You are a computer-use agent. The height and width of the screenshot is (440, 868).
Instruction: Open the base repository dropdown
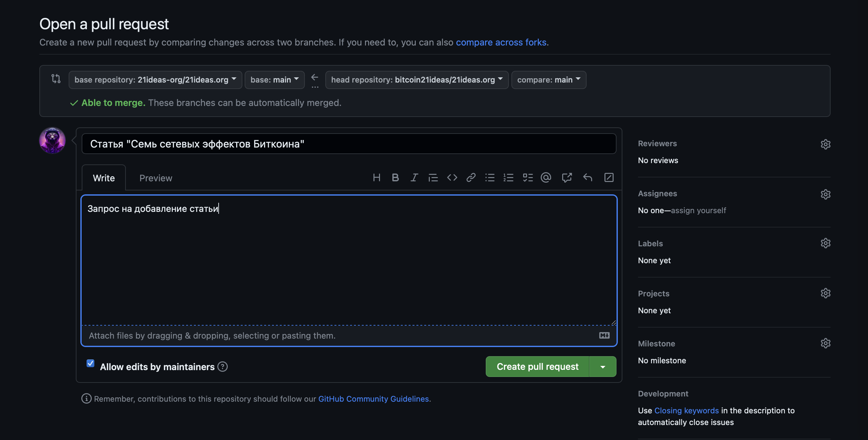coord(155,80)
